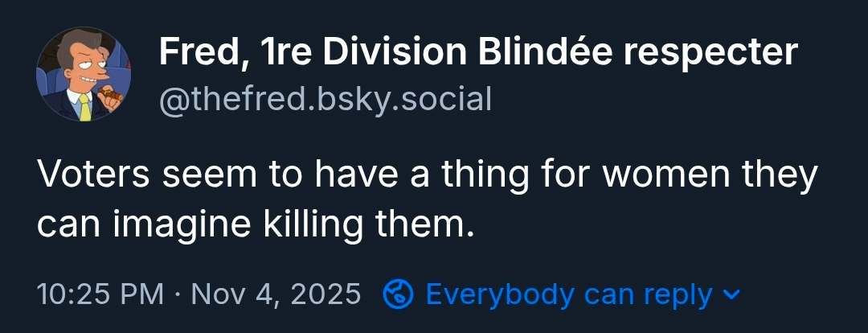The height and width of the screenshot is (333, 868).
Task: Click the globe reply-settings icon
Action: (x=398, y=294)
